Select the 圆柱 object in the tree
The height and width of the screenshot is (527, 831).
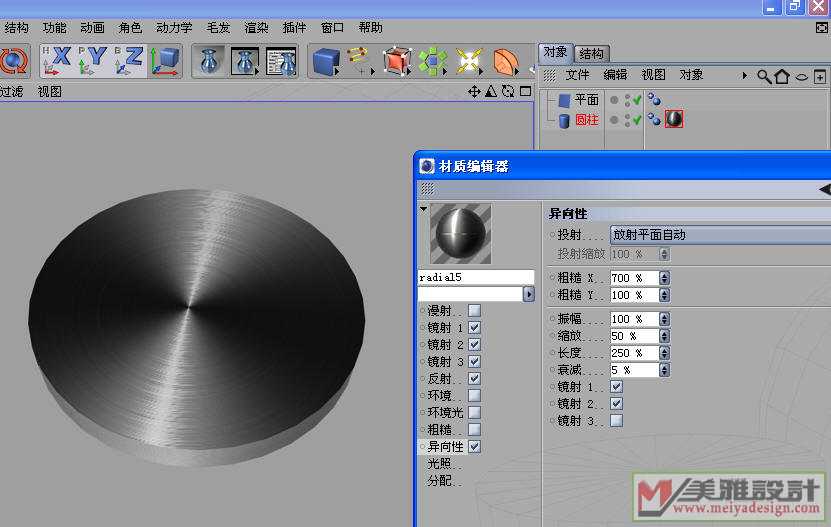click(587, 120)
